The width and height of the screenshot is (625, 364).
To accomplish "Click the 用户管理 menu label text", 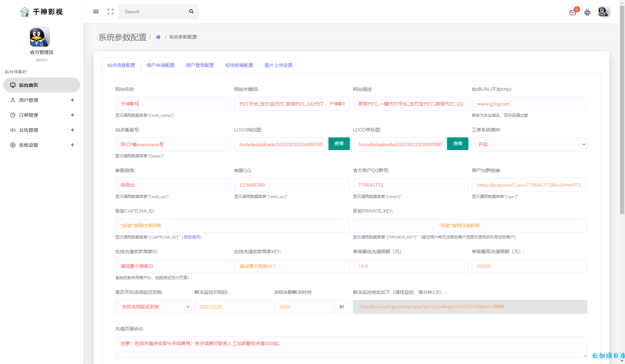I will (x=29, y=100).
